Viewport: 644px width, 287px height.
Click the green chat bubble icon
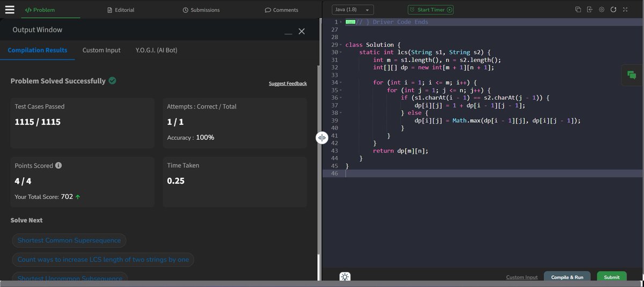[632, 76]
